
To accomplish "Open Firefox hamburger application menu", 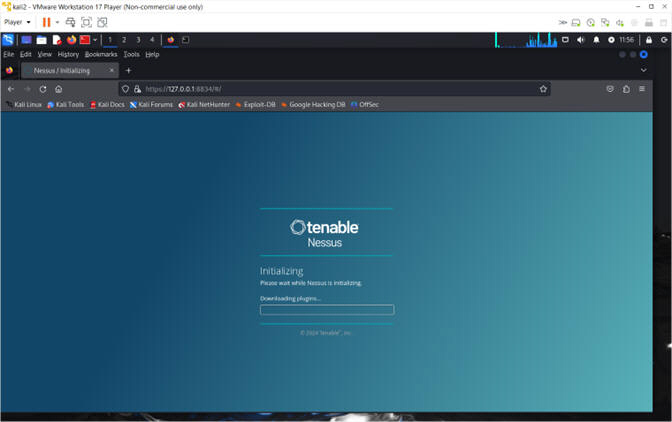I will pyautogui.click(x=642, y=89).
